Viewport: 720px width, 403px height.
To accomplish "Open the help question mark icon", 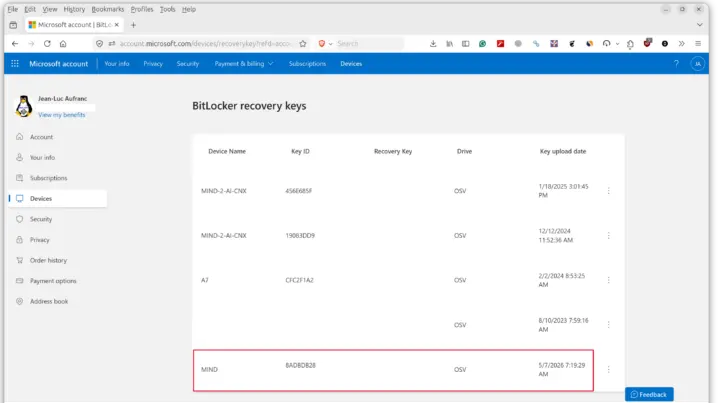I will pyautogui.click(x=676, y=64).
